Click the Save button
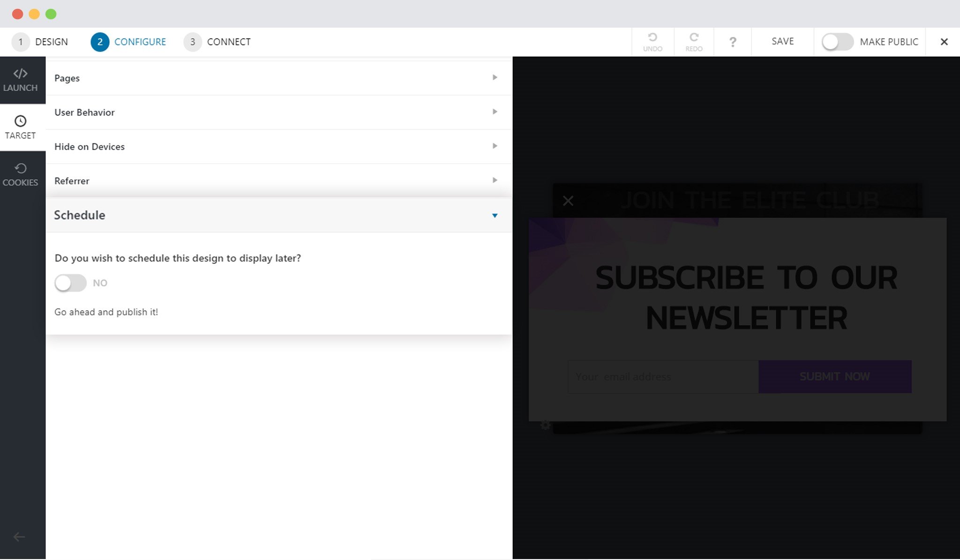 click(x=782, y=41)
